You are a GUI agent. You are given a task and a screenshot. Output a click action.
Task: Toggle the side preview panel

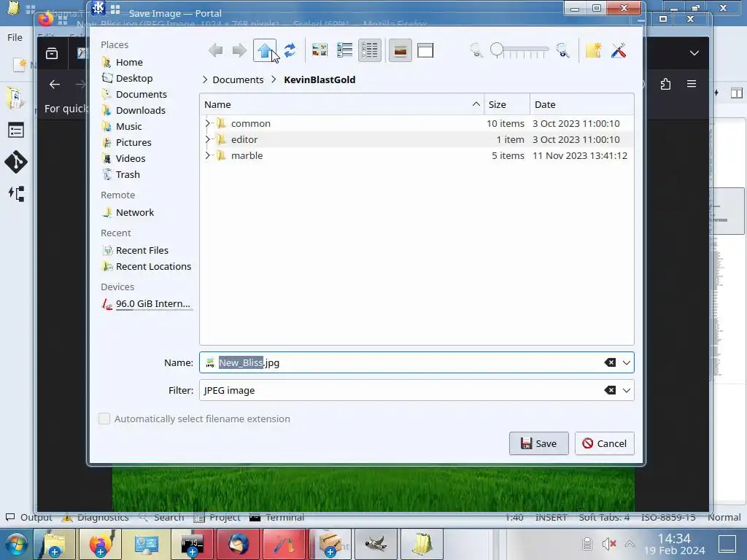pyautogui.click(x=425, y=50)
